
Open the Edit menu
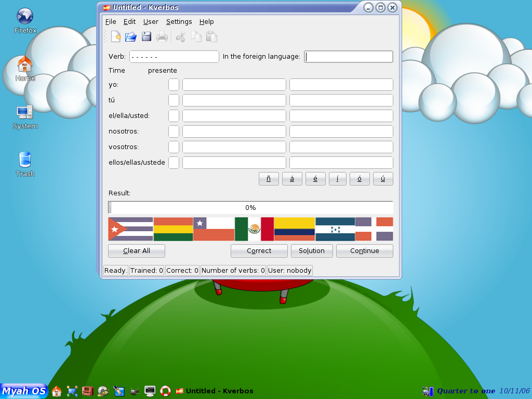tap(129, 22)
